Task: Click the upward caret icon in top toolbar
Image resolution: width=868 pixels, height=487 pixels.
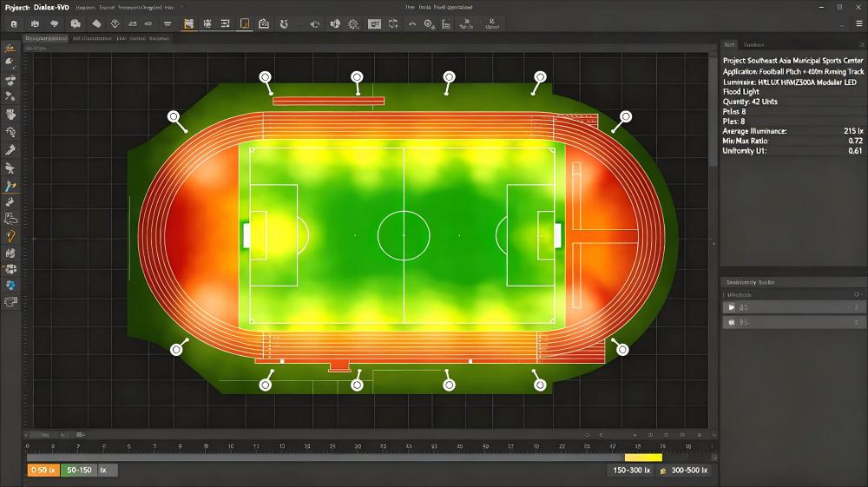Action: tap(411, 23)
